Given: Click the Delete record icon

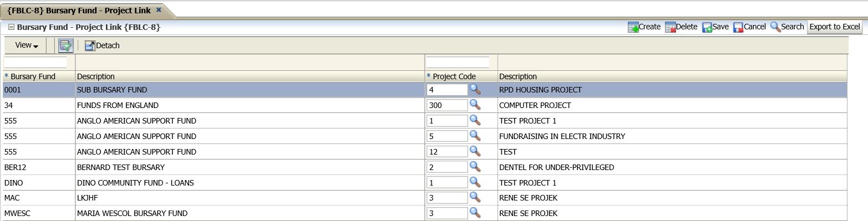Looking at the screenshot, I should pyautogui.click(x=670, y=27).
